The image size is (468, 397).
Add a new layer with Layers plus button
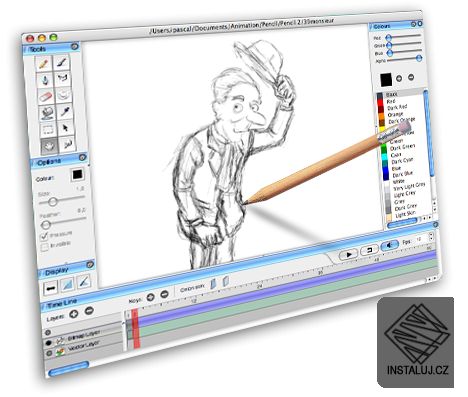74,314
